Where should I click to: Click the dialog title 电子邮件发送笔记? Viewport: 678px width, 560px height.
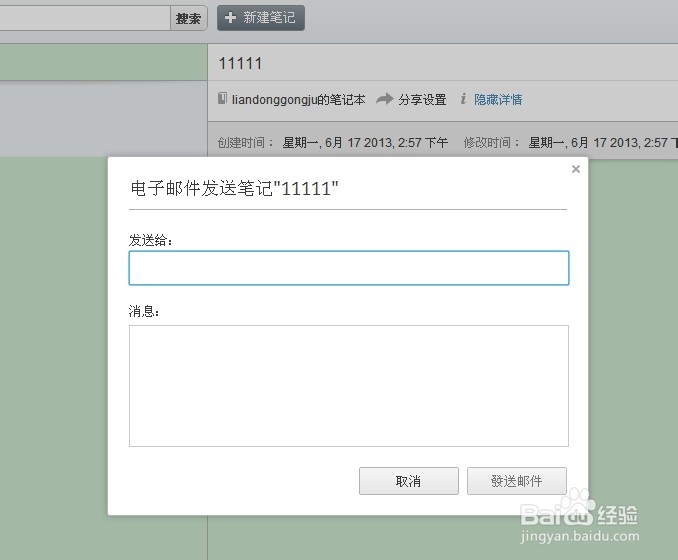click(x=234, y=189)
